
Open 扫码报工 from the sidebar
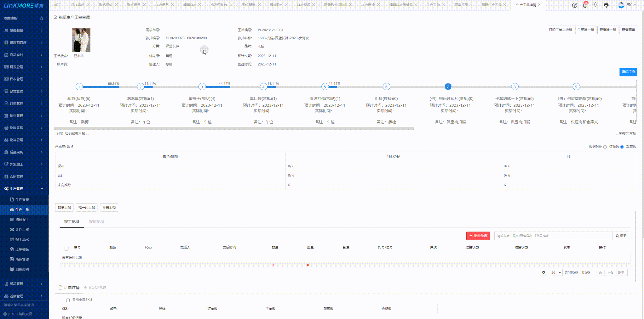[22, 220]
